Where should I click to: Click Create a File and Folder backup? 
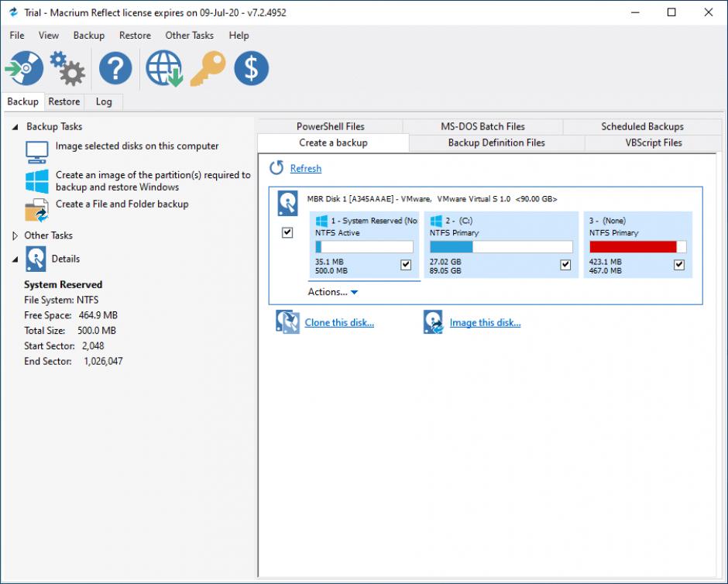pos(122,204)
